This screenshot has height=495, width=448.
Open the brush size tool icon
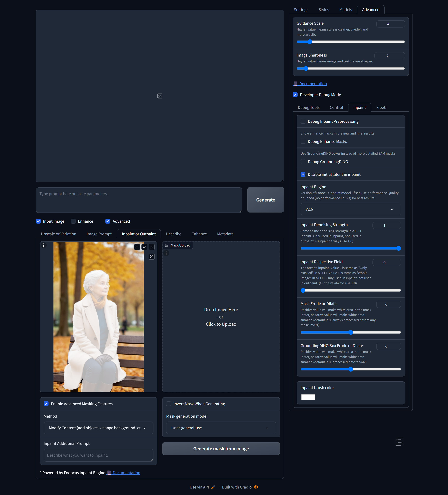pyautogui.click(x=152, y=257)
